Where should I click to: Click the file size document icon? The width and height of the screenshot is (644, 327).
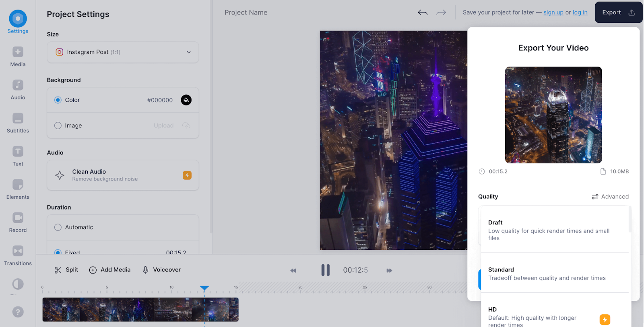pos(603,172)
